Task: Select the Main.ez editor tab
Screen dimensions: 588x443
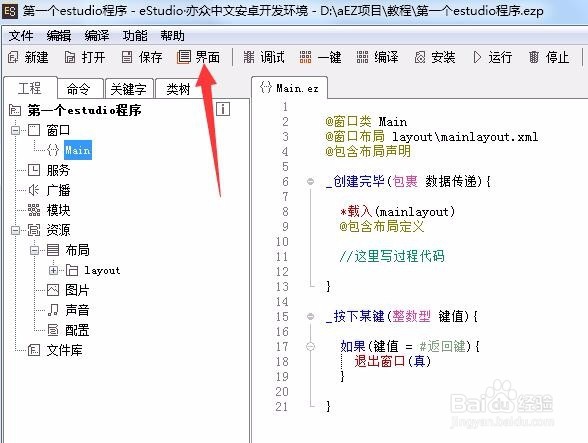Action: pos(290,88)
